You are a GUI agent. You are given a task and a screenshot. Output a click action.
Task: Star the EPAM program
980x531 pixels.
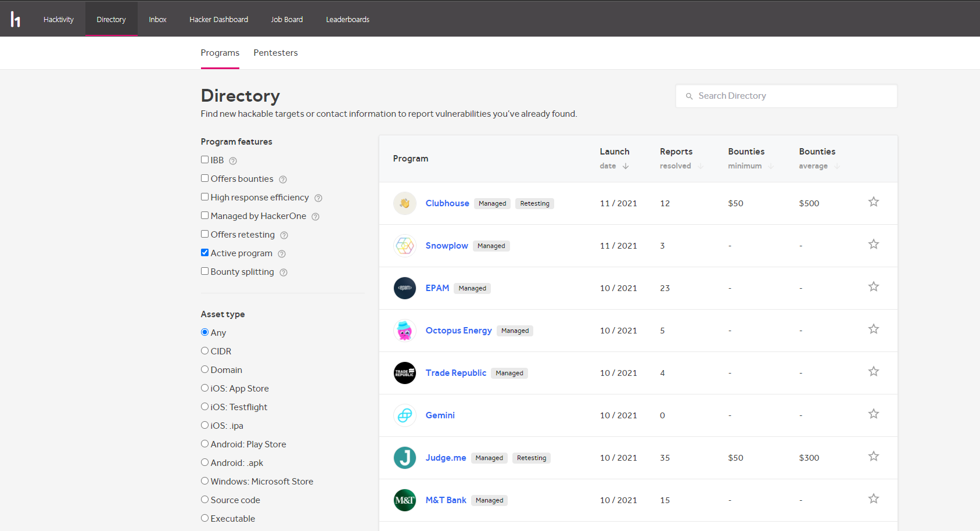coord(873,286)
